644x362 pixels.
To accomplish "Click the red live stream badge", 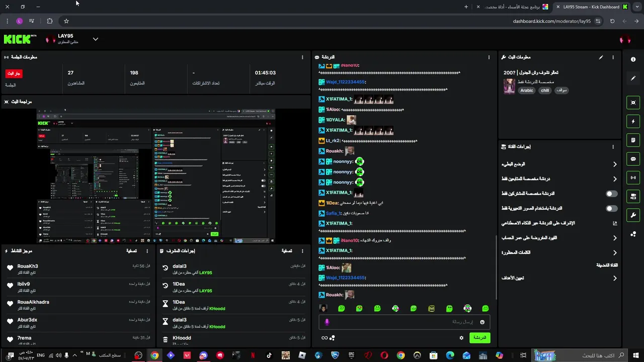I will [x=14, y=73].
